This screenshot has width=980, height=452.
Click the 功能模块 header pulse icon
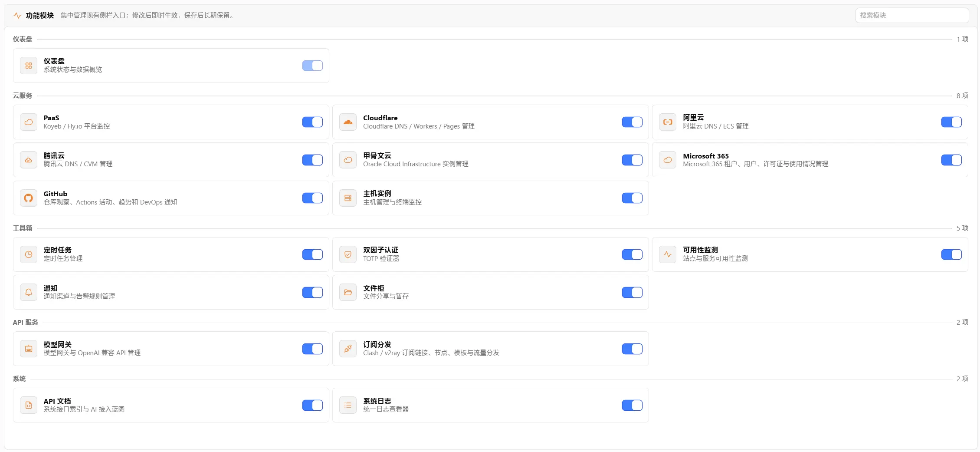[17, 16]
